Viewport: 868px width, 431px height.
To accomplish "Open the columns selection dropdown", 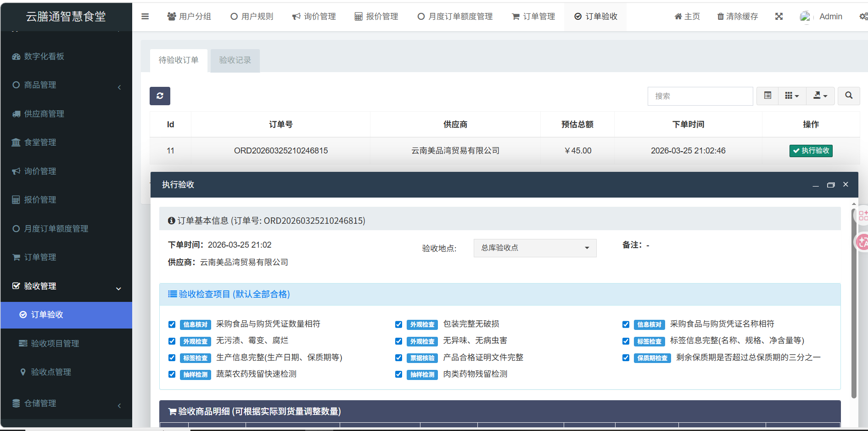I will tap(792, 96).
